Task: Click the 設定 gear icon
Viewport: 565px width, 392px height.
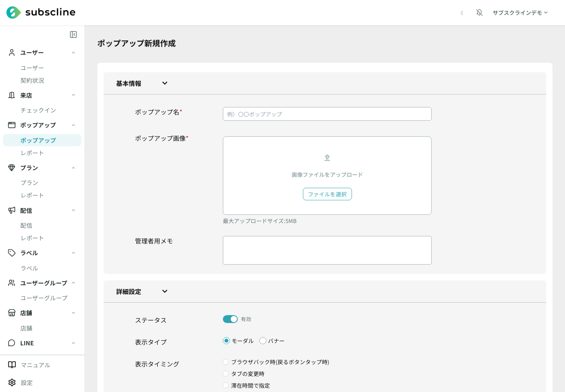Action: (x=12, y=383)
